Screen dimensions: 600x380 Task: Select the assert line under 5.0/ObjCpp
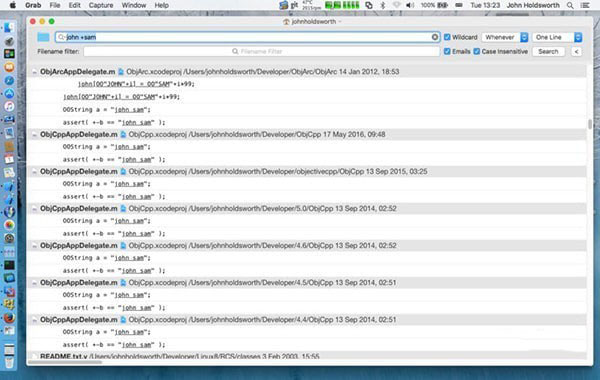tap(114, 233)
